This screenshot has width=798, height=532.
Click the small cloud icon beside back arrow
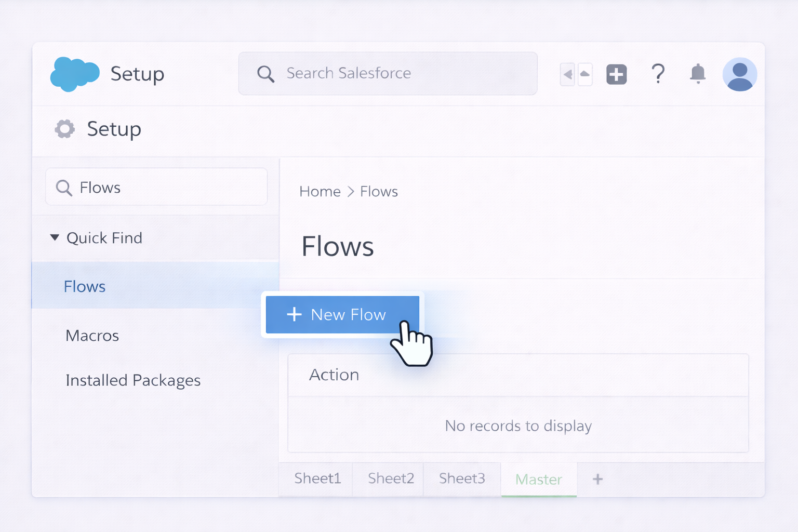click(585, 74)
